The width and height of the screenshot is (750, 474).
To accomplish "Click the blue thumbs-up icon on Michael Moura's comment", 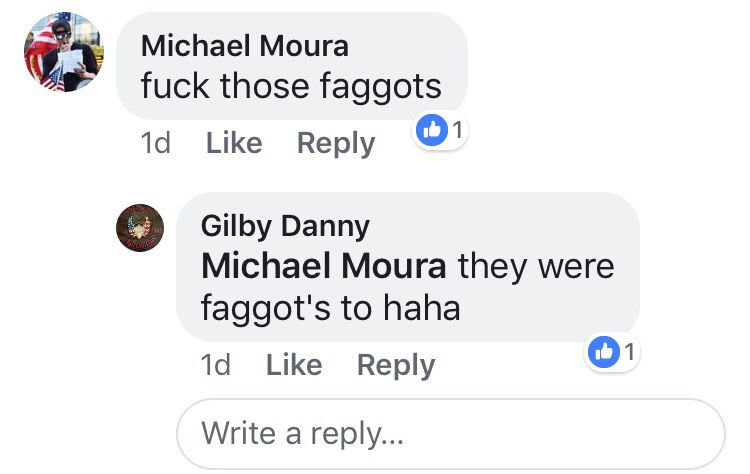I will tap(432, 130).
